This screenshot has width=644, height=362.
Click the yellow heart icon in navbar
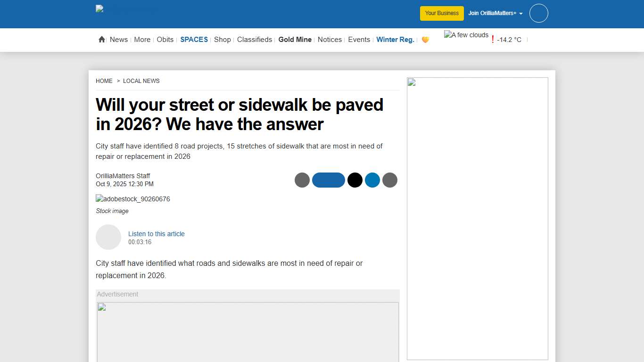pyautogui.click(x=425, y=40)
